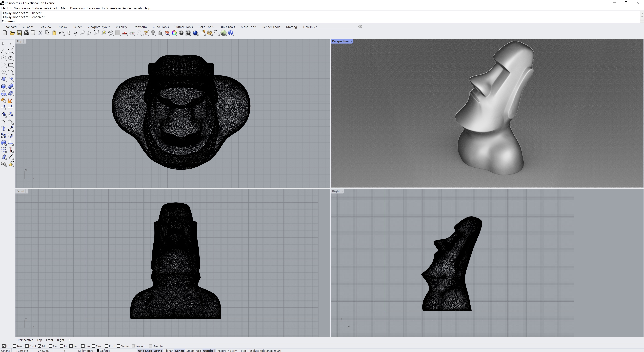644x352 pixels.
Task: Open Millimeters units in status bar
Action: point(85,350)
